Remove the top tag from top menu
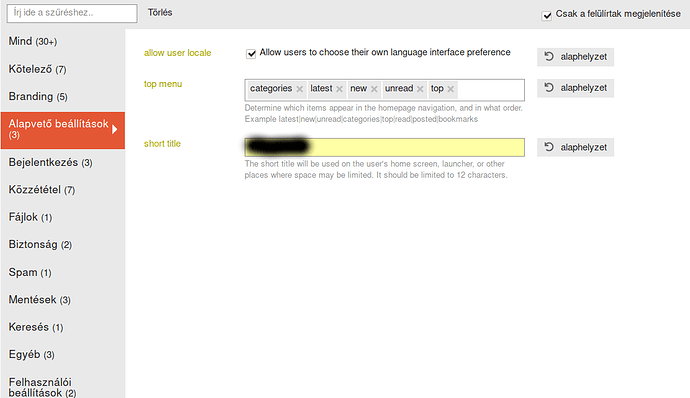Screen dimensions: 690x398 pos(451,89)
